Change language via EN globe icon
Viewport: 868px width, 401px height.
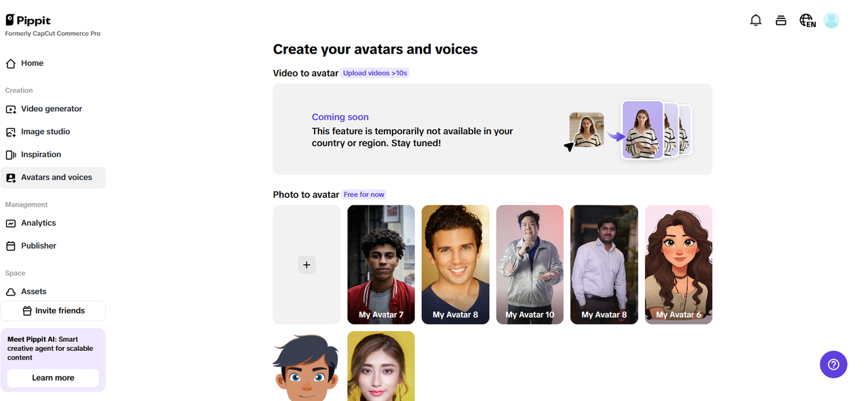point(807,20)
